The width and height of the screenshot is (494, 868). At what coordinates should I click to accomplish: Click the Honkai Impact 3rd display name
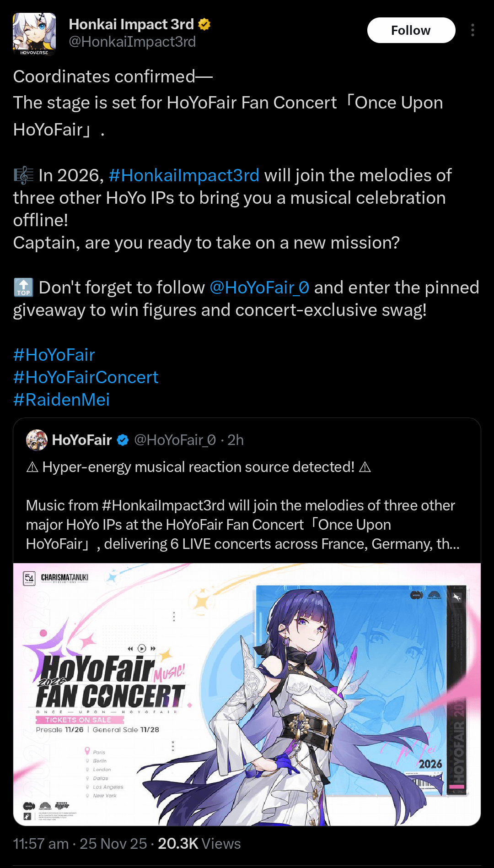click(x=131, y=24)
